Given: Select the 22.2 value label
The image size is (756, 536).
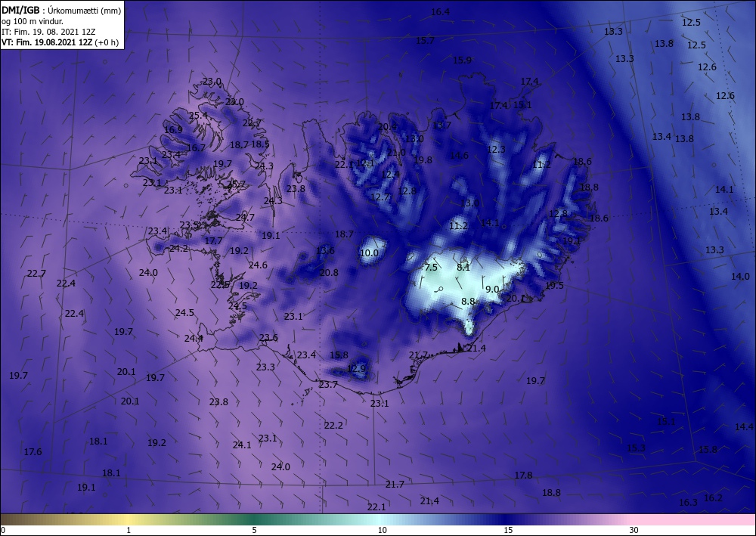Looking at the screenshot, I should point(333,425).
